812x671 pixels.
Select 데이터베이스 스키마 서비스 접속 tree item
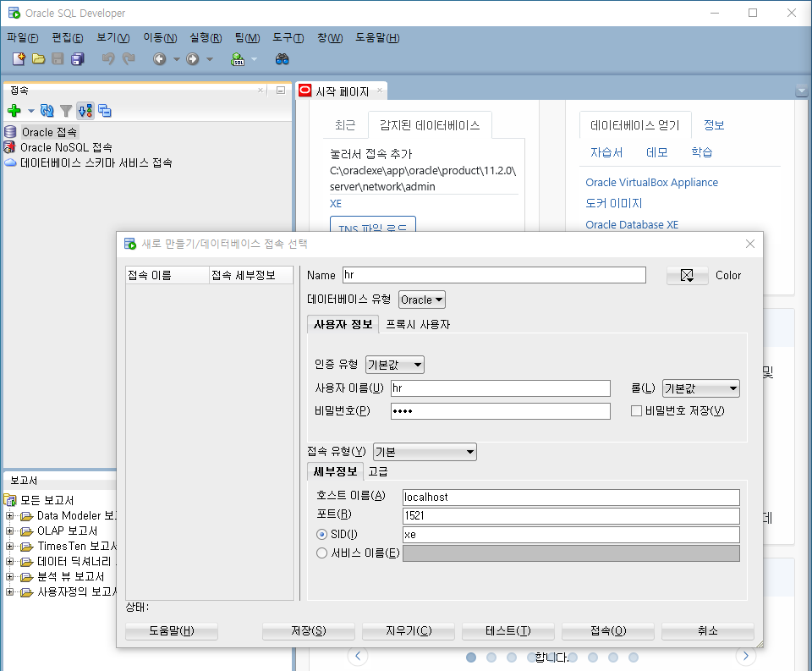(x=96, y=162)
